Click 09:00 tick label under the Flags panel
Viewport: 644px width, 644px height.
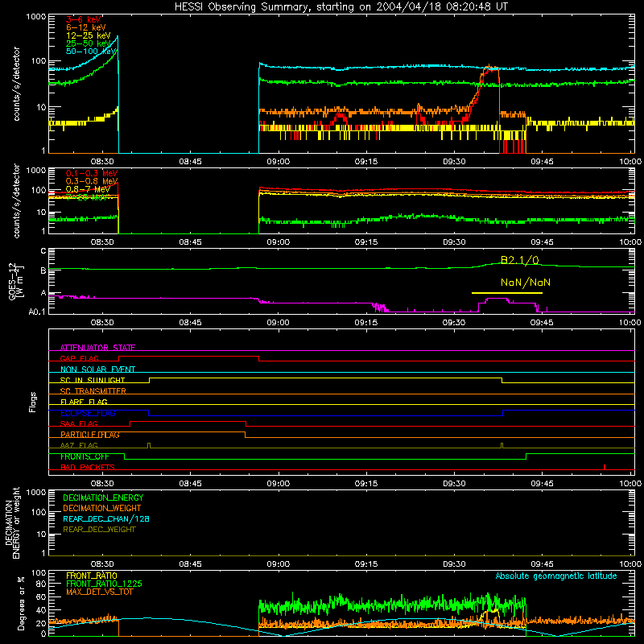click(278, 484)
